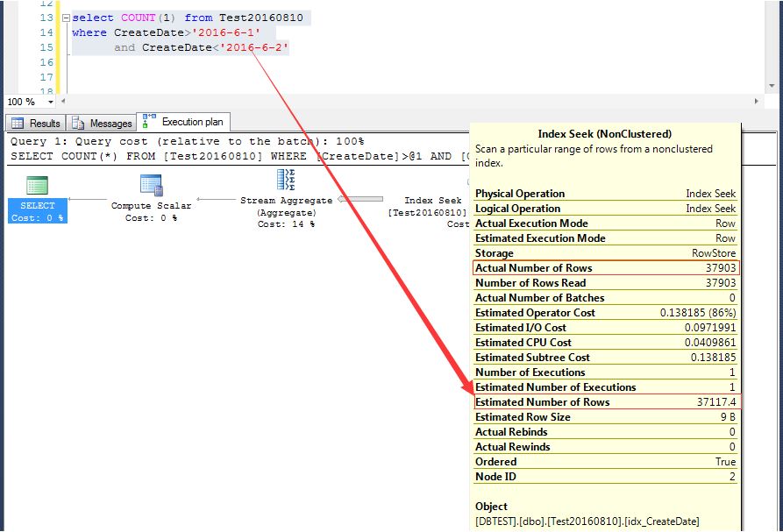Viewport: 783px width, 532px height.
Task: Click 'Ordered' True tooltip row
Action: tap(605, 462)
